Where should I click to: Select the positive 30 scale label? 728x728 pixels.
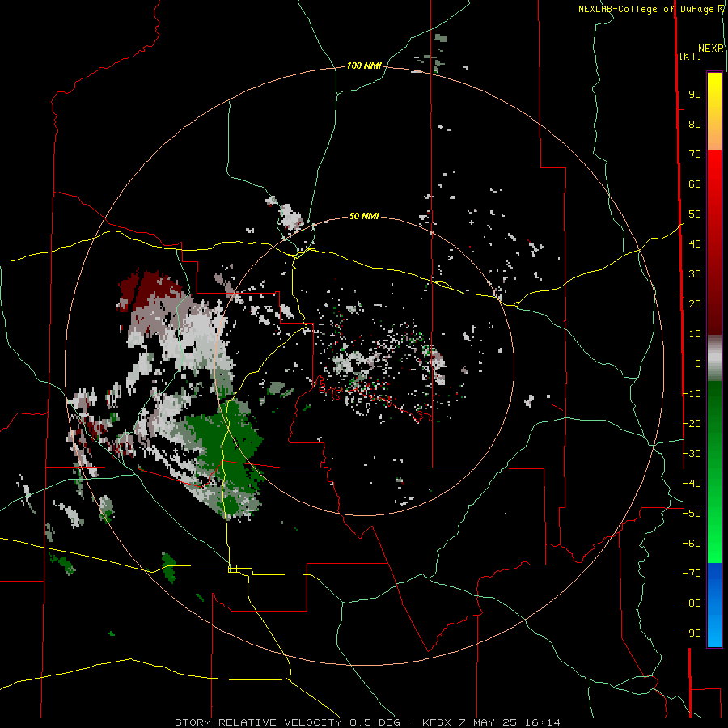click(x=695, y=274)
